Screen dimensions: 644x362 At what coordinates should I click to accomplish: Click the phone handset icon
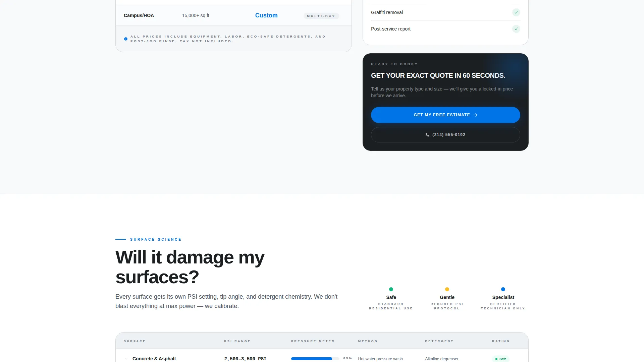pos(428,135)
